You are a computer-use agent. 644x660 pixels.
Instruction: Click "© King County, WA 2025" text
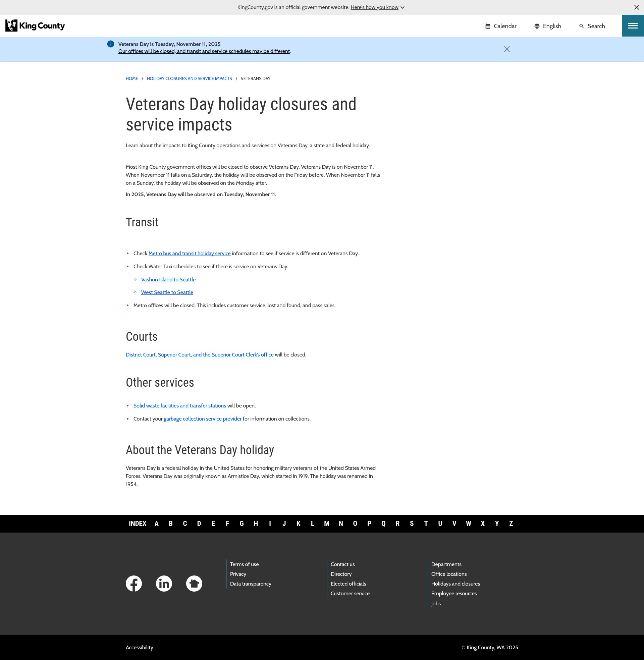pyautogui.click(x=490, y=648)
